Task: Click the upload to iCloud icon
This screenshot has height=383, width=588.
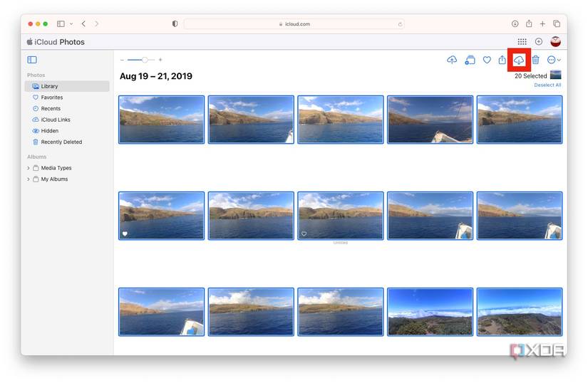Action: click(x=452, y=60)
